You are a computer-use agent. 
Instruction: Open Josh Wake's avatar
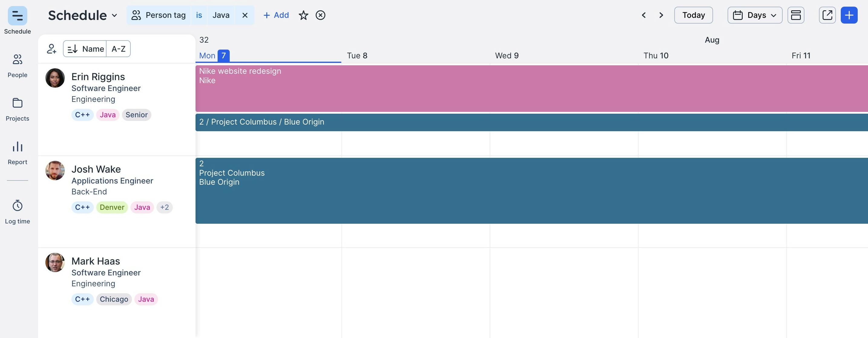[55, 170]
